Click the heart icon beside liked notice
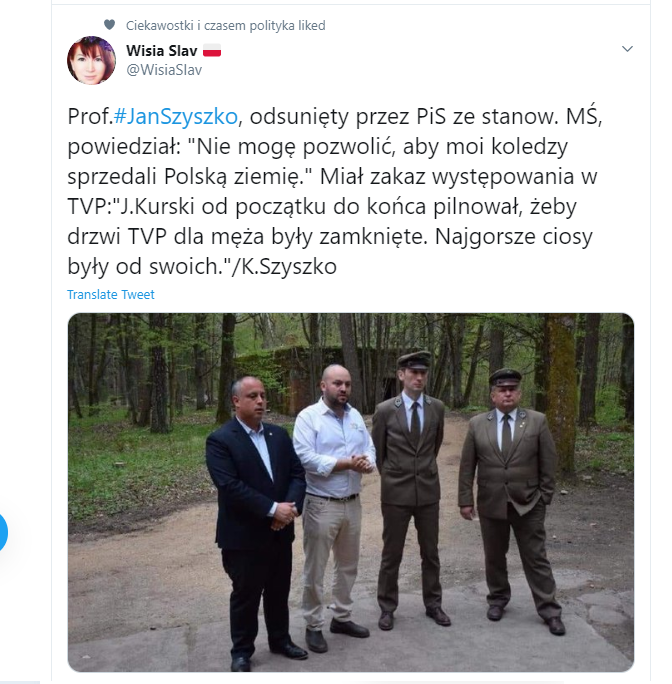672x684 pixels. [110, 25]
